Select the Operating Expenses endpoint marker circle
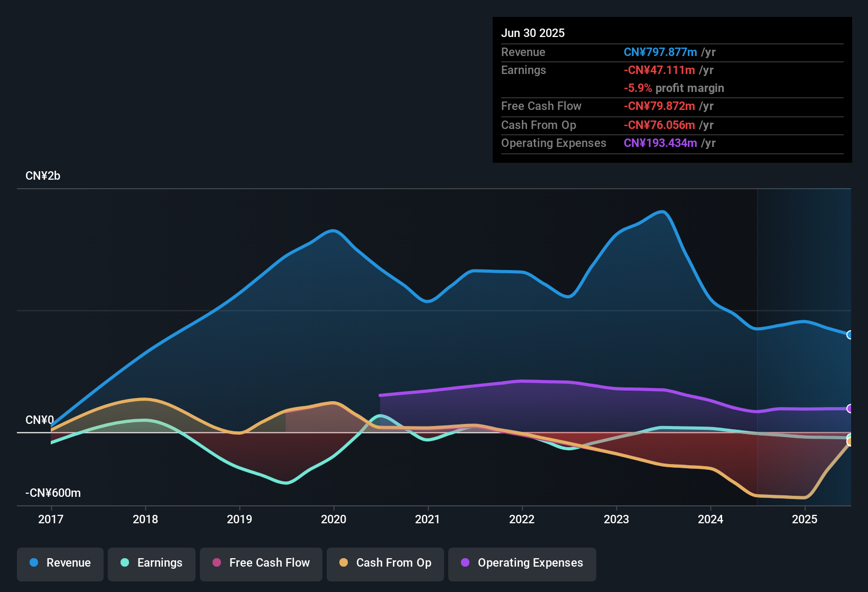 850,409
